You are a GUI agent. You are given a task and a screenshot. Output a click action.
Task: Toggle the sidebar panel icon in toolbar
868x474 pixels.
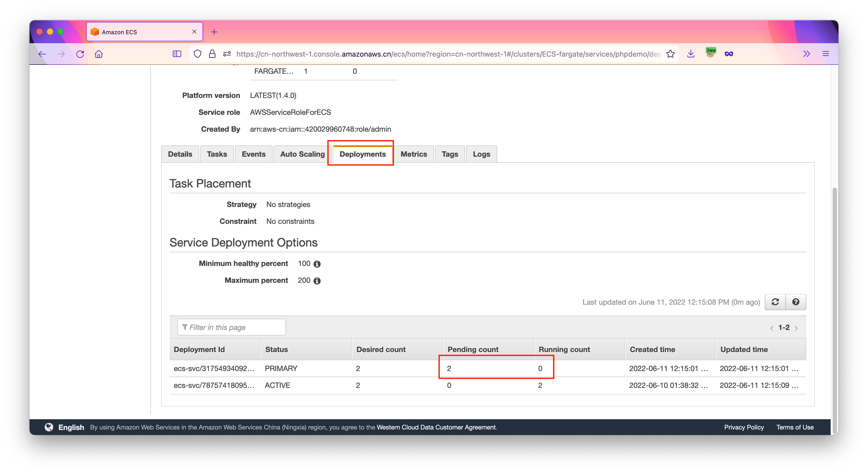pyautogui.click(x=177, y=54)
